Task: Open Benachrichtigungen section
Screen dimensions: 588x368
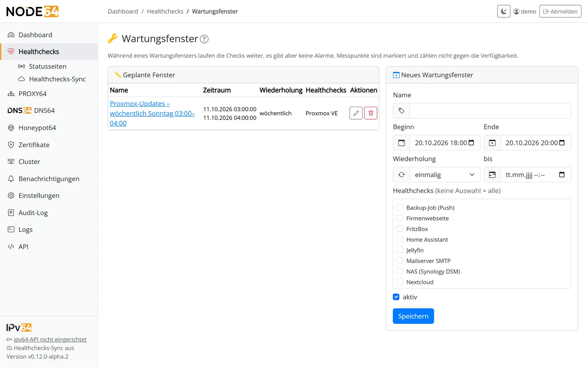Action: coord(49,179)
